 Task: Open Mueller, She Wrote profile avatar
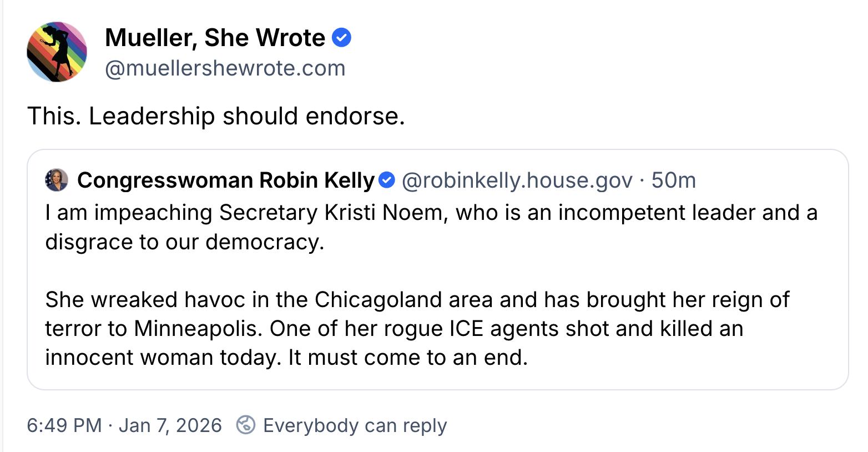[57, 52]
